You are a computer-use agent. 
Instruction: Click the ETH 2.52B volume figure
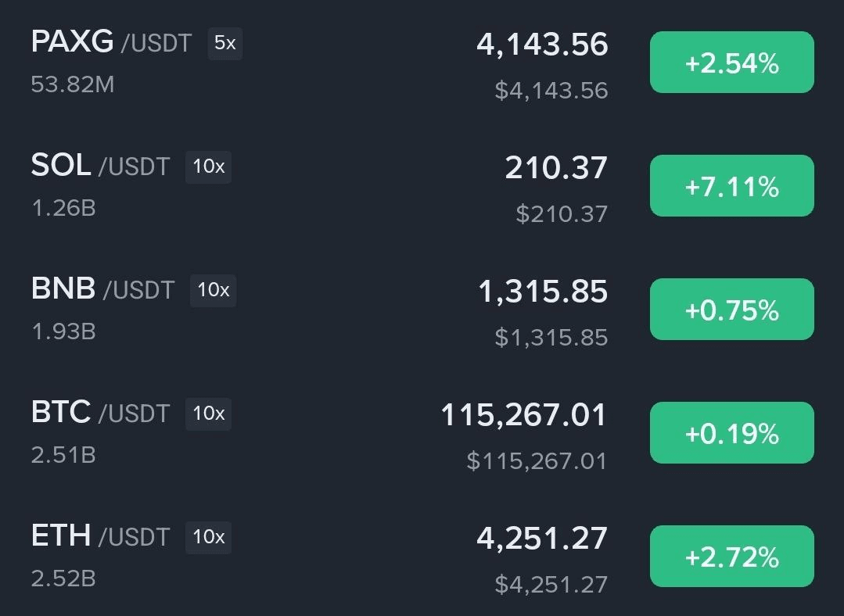coord(63,579)
